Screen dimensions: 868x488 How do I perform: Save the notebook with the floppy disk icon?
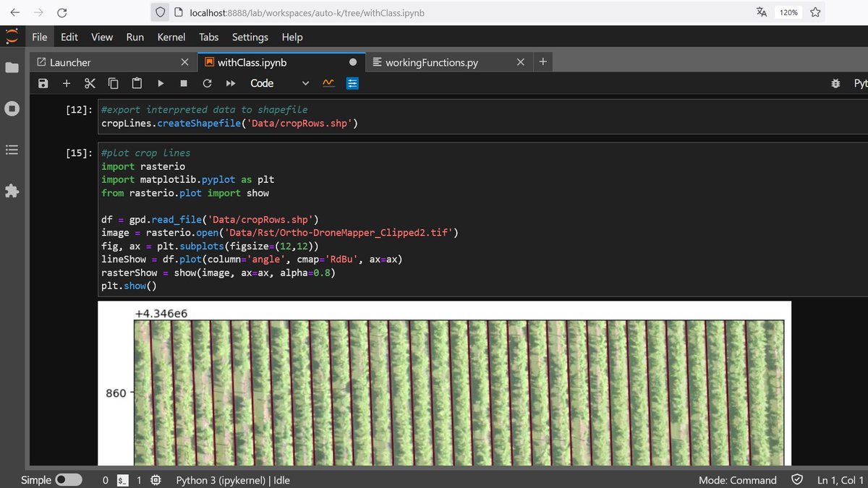point(43,83)
